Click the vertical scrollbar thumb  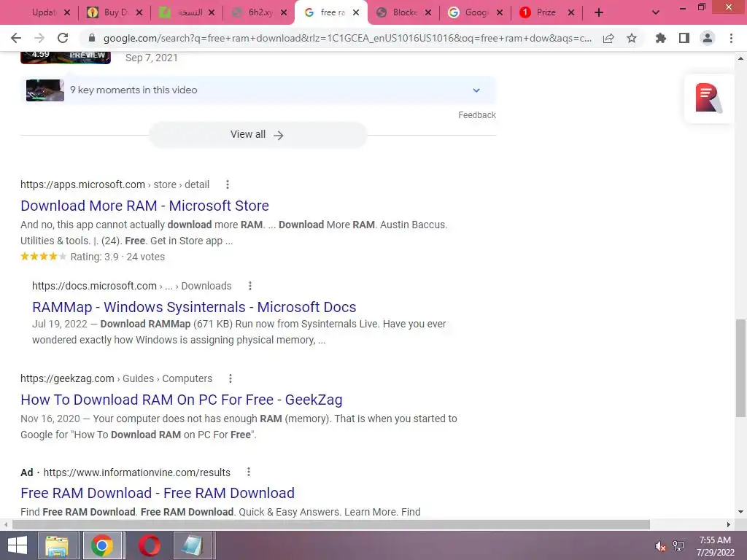coord(740,368)
